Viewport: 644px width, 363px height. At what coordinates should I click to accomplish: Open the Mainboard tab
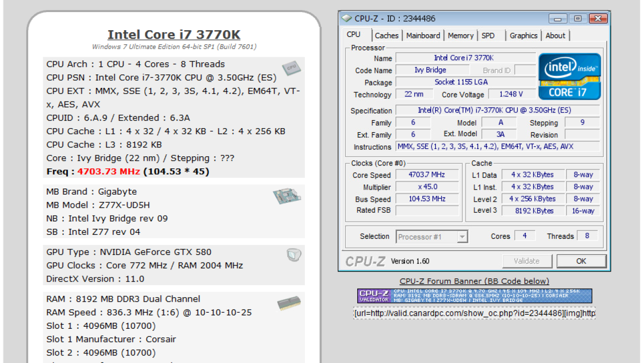(x=423, y=36)
